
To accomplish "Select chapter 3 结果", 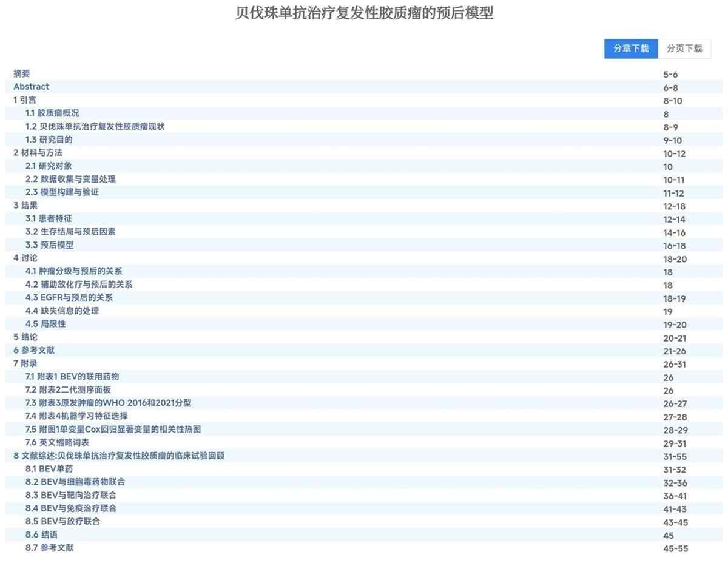I will pyautogui.click(x=25, y=206).
